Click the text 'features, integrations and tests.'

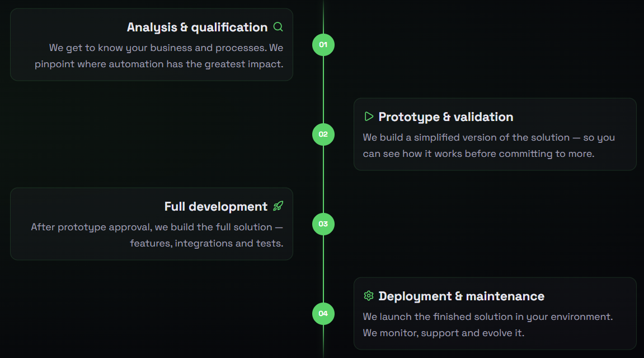[206, 243]
